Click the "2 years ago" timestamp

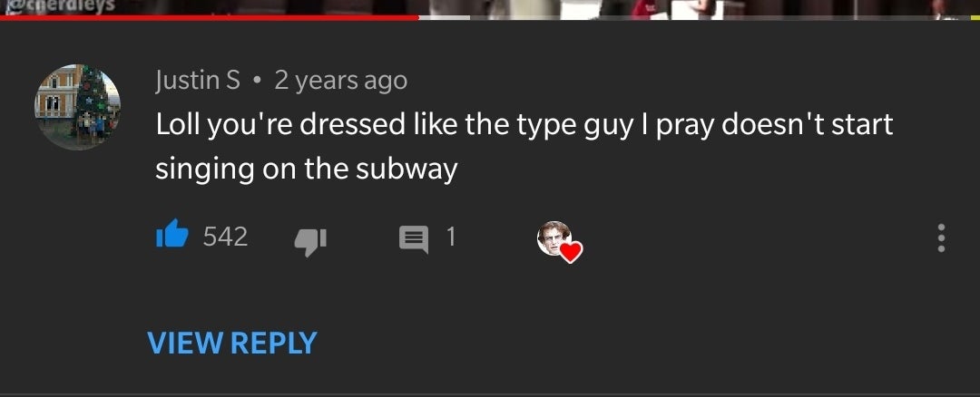click(x=340, y=81)
